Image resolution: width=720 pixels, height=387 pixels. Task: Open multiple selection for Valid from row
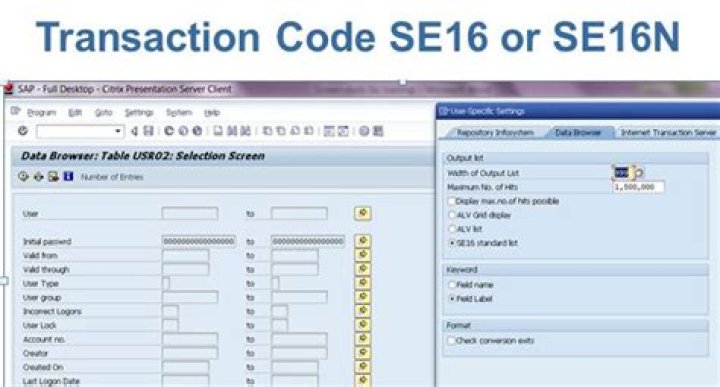click(363, 255)
